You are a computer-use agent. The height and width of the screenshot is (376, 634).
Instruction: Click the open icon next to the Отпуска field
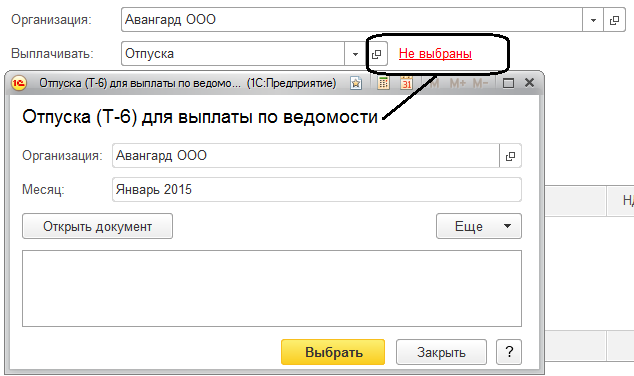377,54
